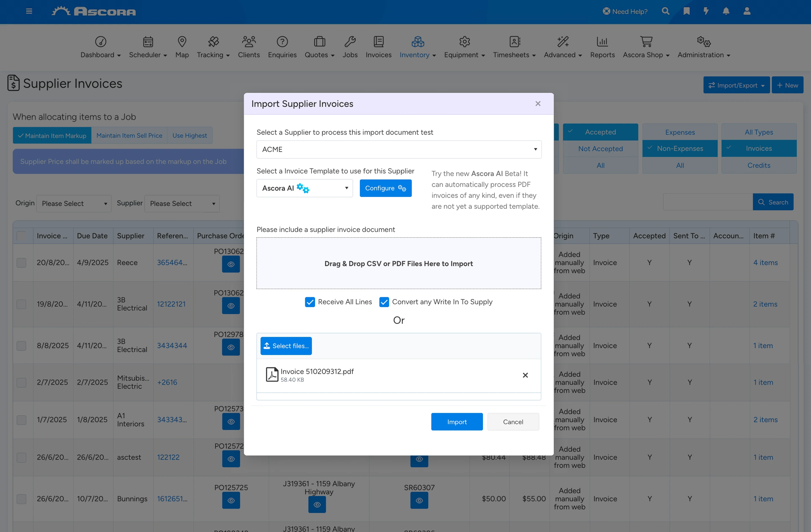
Task: Click the lightning bolt quick actions icon
Action: click(x=706, y=11)
